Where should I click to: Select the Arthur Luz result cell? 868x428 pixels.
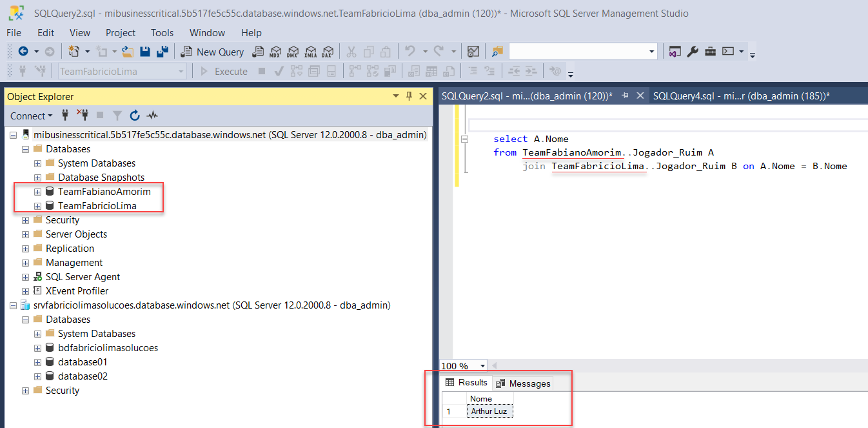(489, 411)
